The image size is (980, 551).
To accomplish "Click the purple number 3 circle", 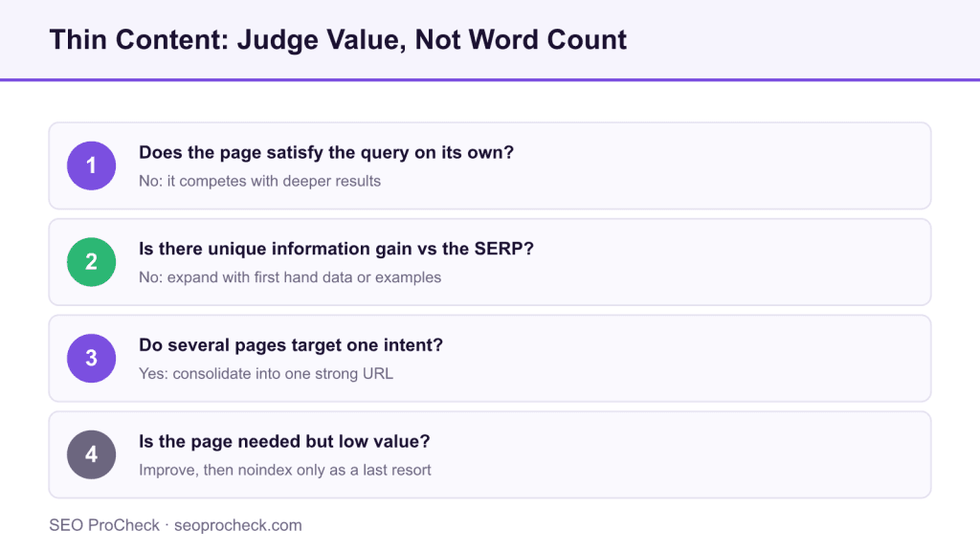I will click(91, 358).
